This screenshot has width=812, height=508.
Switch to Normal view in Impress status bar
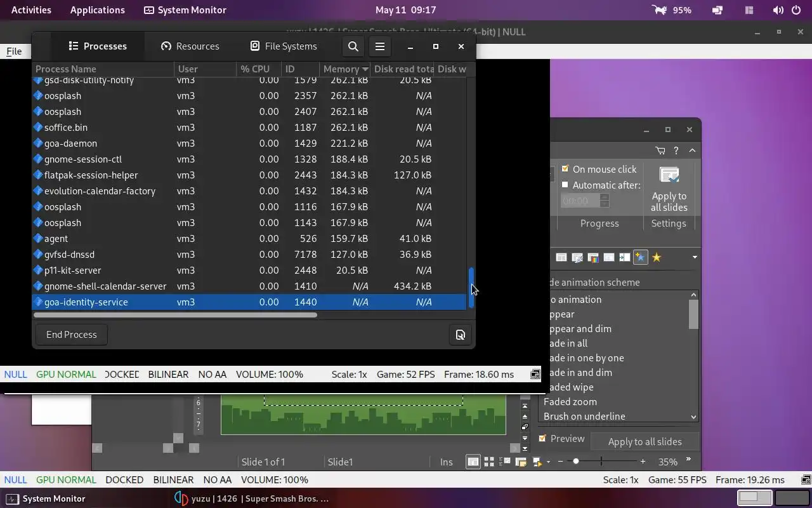(x=473, y=462)
